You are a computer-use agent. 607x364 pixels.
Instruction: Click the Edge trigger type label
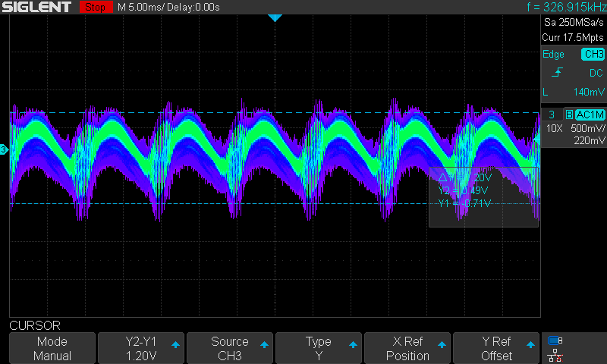[553, 54]
